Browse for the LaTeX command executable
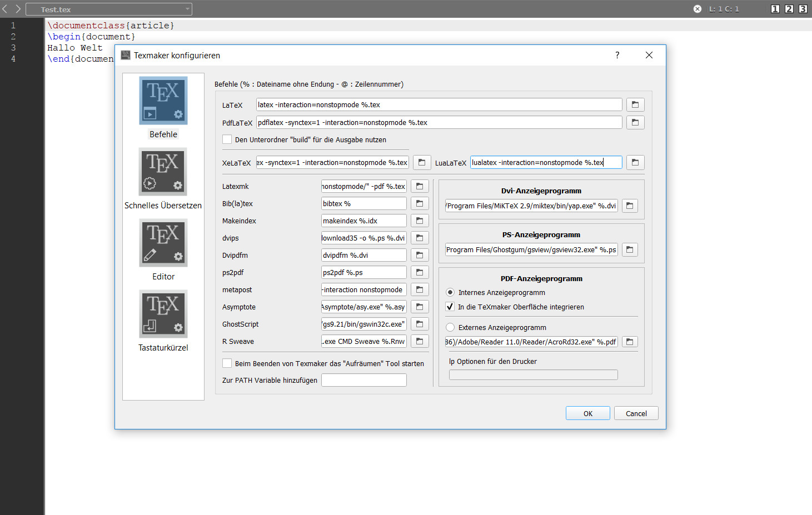This screenshot has width=812, height=515. pyautogui.click(x=635, y=104)
